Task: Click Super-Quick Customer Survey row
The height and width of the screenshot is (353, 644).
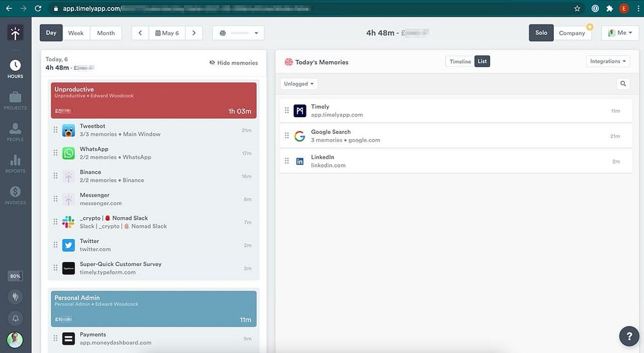Action: 154,269
